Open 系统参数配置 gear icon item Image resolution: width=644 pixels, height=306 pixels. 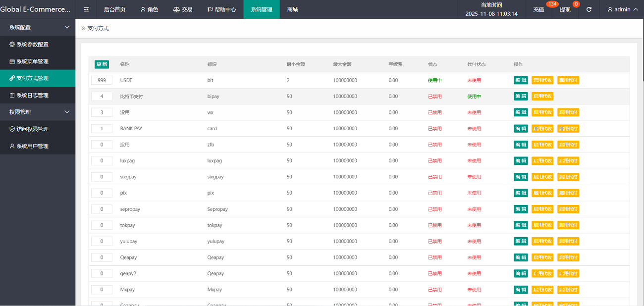coord(33,45)
